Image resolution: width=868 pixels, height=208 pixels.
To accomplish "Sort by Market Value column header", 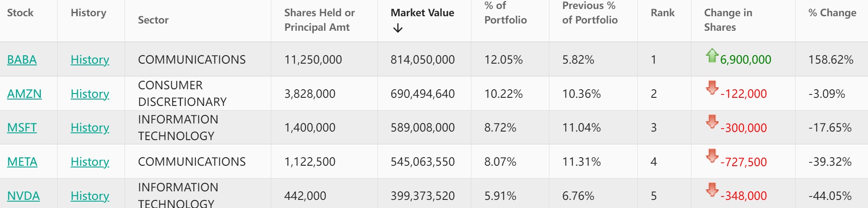I will [422, 13].
